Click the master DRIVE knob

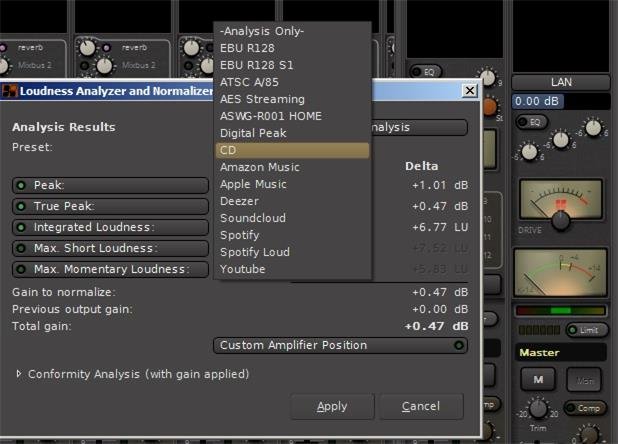(560, 221)
